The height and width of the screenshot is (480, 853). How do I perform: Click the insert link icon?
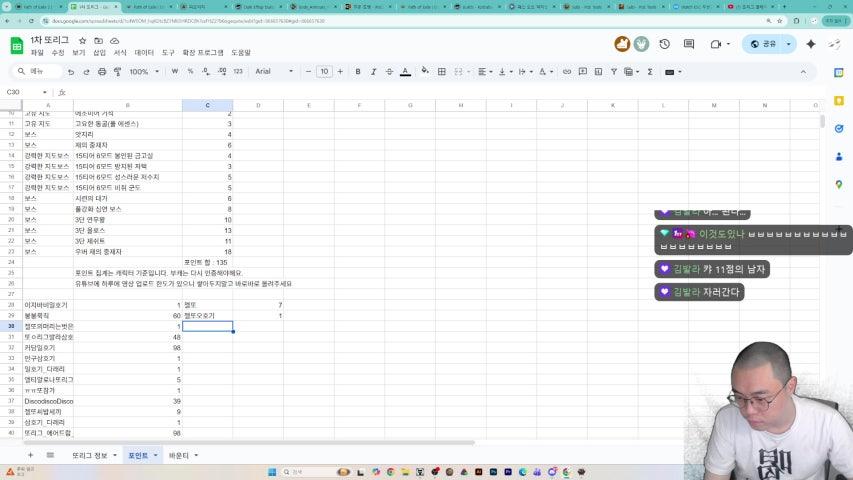[567, 72]
